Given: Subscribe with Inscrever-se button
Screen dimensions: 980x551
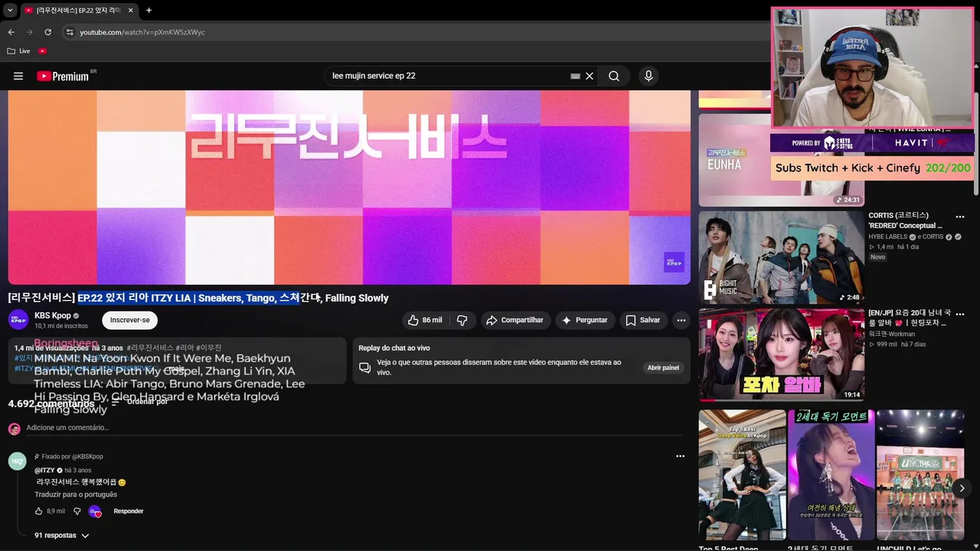Looking at the screenshot, I should (129, 320).
